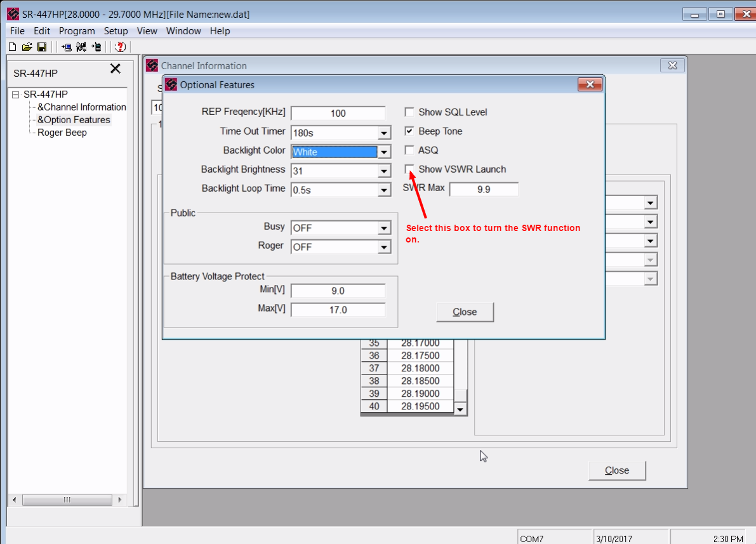Close Optional Features dialog with red X

[590, 84]
